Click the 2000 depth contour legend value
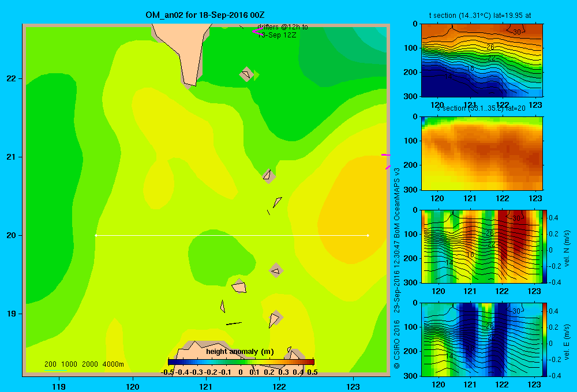Screen dimensions: 577x392 [90, 364]
